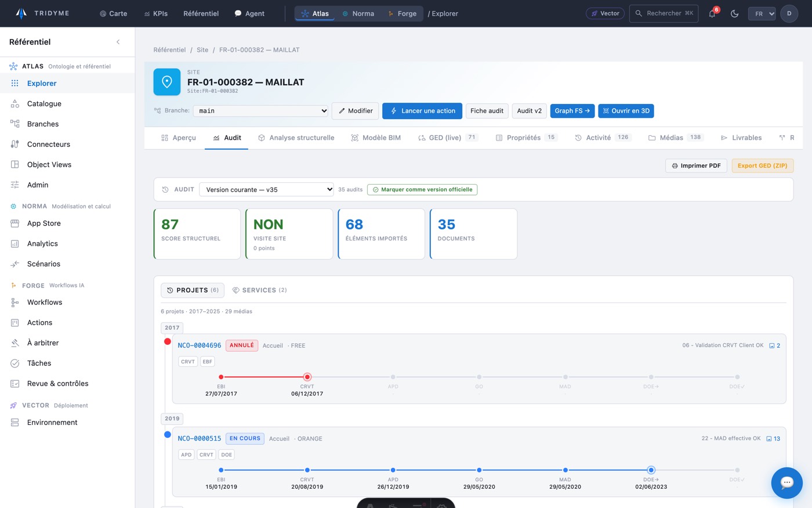Click the Rechercher search field
The width and height of the screenshot is (812, 508).
coord(664,13)
